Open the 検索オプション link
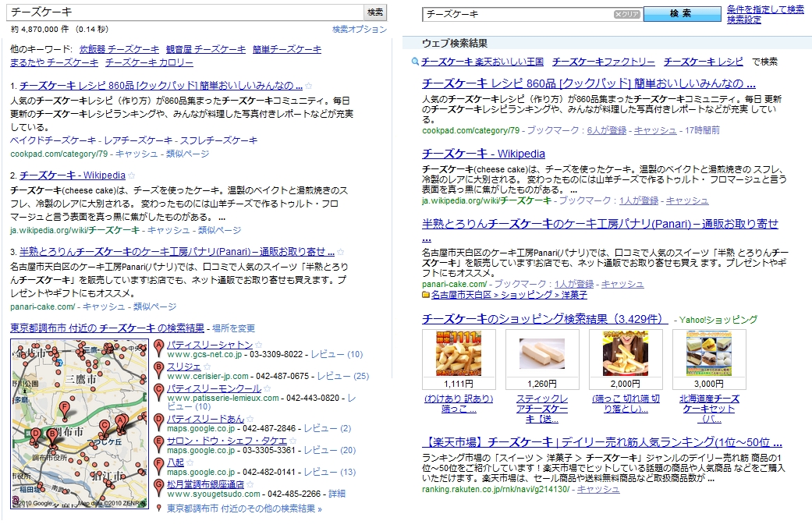The height and width of the screenshot is (528, 812). pyautogui.click(x=360, y=30)
